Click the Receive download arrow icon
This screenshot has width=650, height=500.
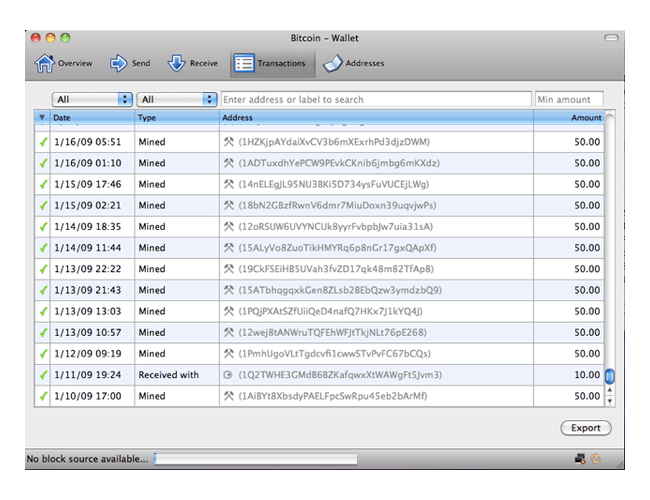[x=177, y=63]
